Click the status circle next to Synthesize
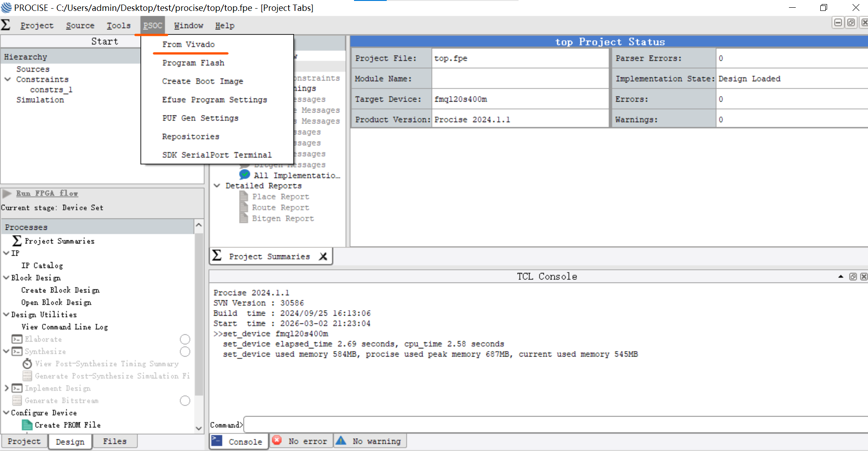 tap(185, 352)
